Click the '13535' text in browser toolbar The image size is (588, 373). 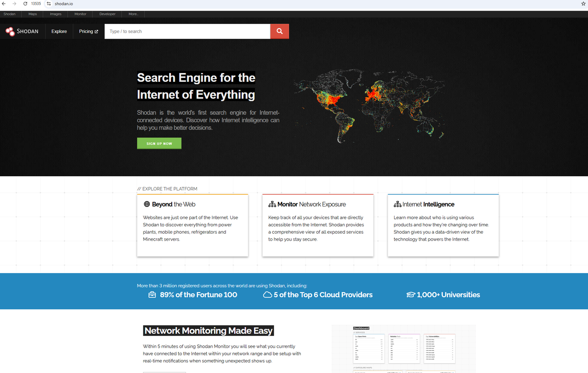36,4
